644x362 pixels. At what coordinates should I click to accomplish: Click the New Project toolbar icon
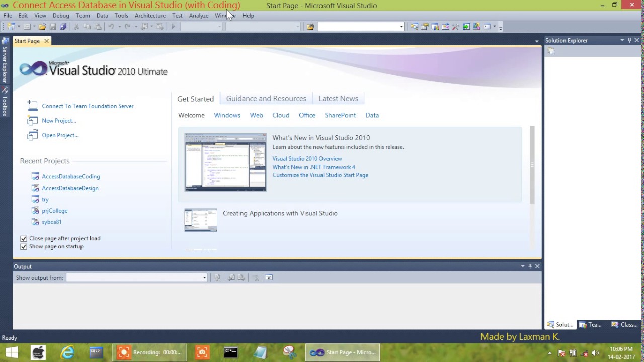[x=11, y=27]
